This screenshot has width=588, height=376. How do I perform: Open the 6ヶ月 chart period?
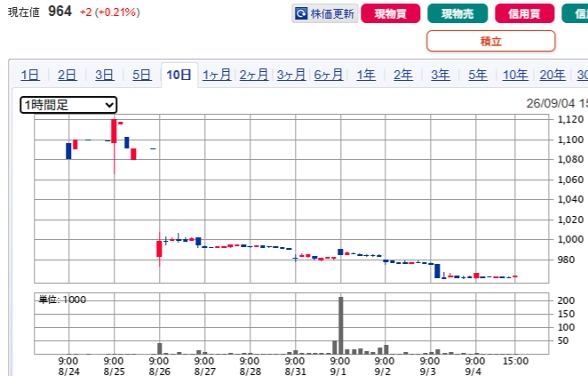point(328,75)
